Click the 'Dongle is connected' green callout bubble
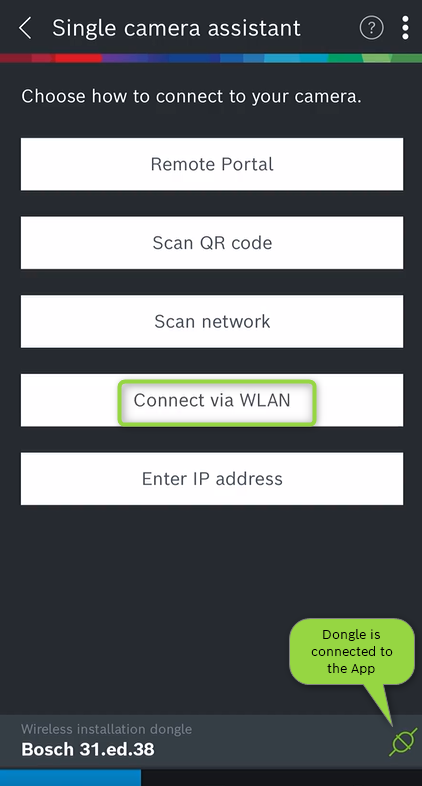This screenshot has height=786, width=422. coord(351,651)
